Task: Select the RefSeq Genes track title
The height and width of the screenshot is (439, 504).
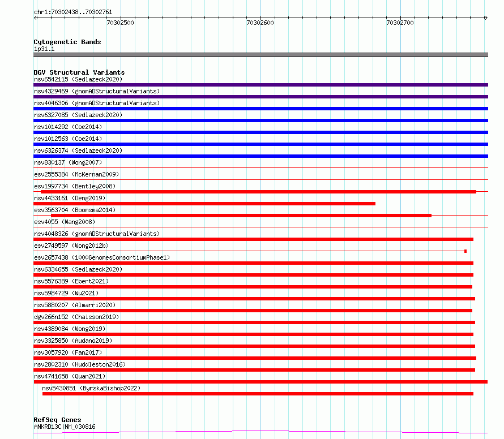Action: (x=57, y=420)
